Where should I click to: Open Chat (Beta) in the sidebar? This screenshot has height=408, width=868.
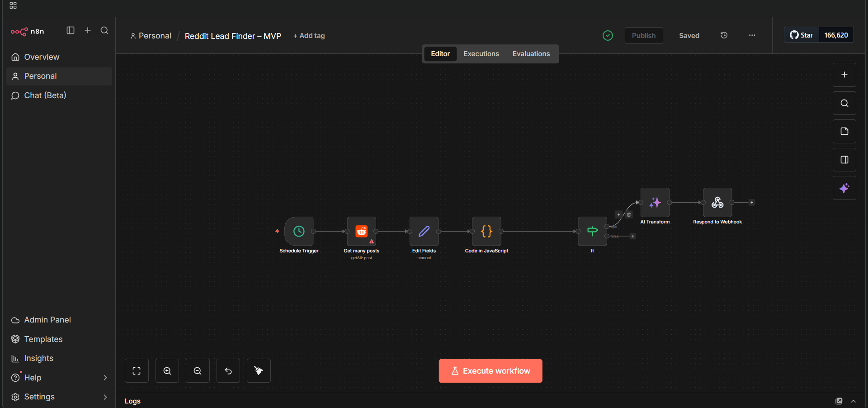click(x=59, y=95)
